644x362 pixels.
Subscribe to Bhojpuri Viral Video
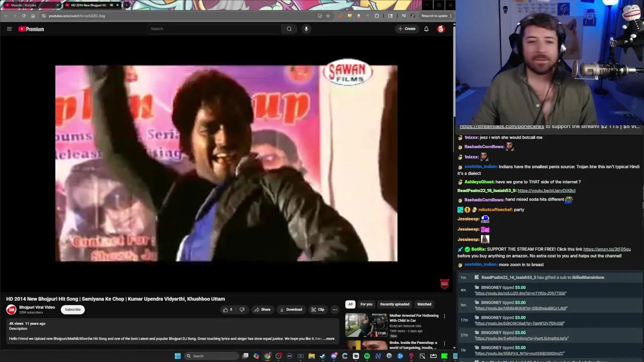(72, 310)
